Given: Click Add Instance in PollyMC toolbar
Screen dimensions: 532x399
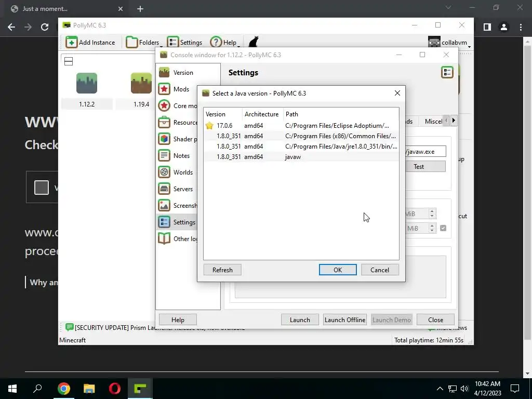Looking at the screenshot, I should 90,43.
